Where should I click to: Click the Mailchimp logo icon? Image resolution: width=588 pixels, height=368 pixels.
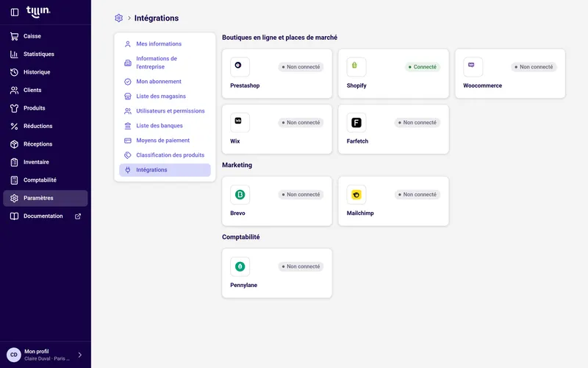pos(356,194)
